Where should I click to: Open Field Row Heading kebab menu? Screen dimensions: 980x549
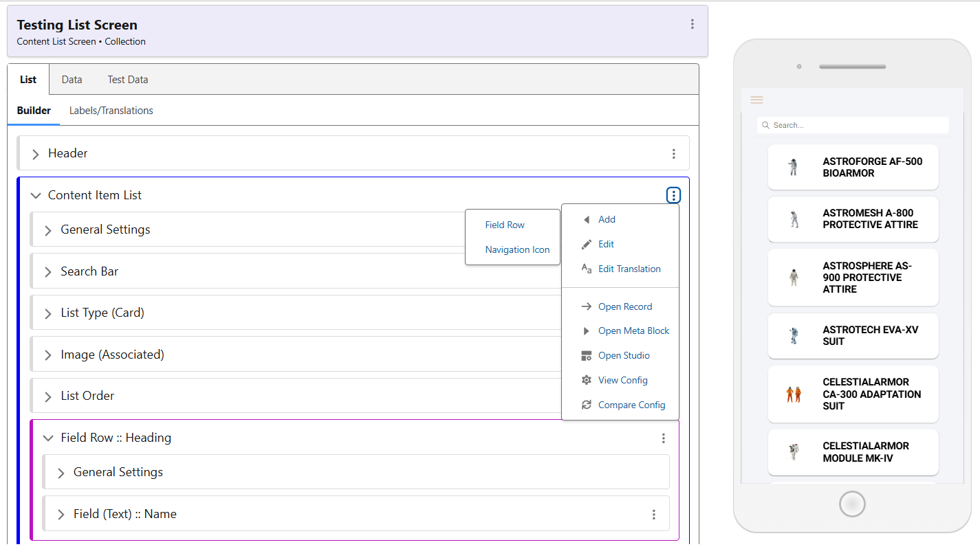click(x=663, y=438)
